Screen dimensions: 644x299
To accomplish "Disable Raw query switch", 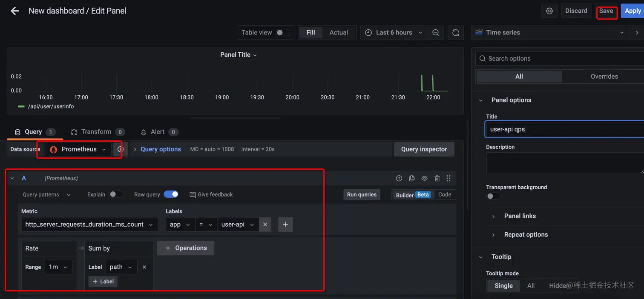I will tap(171, 194).
